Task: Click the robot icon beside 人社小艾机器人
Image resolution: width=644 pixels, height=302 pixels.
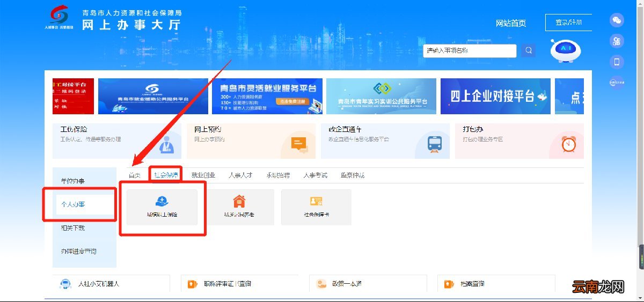Action: point(66,284)
